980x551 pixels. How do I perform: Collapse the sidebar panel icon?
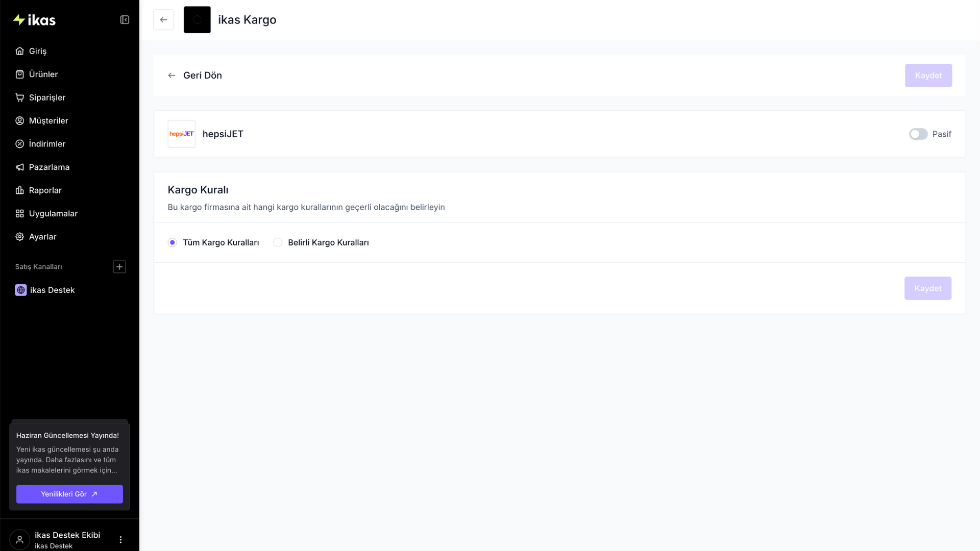point(125,20)
